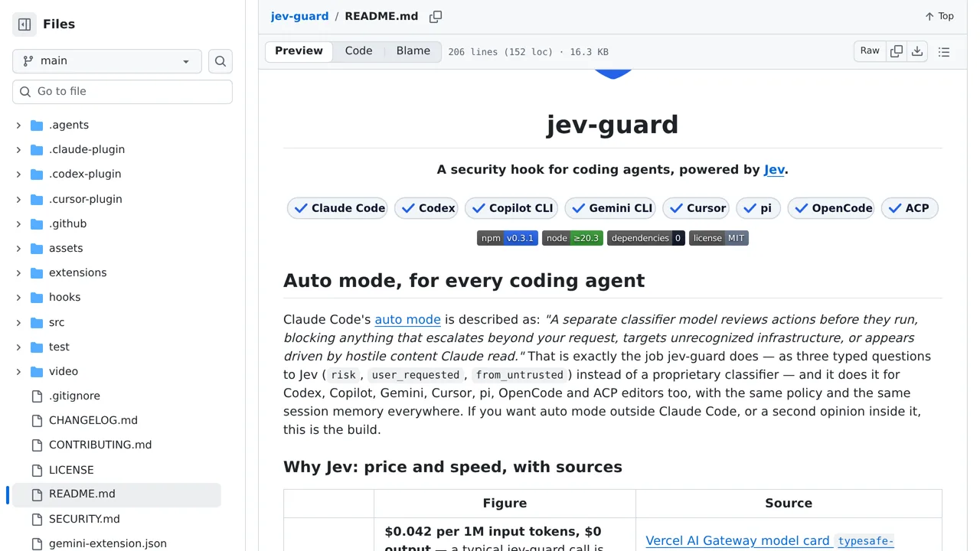This screenshot has height=551, width=980.
Task: Expand the .claude-plugin folder chevron
Action: (x=18, y=149)
